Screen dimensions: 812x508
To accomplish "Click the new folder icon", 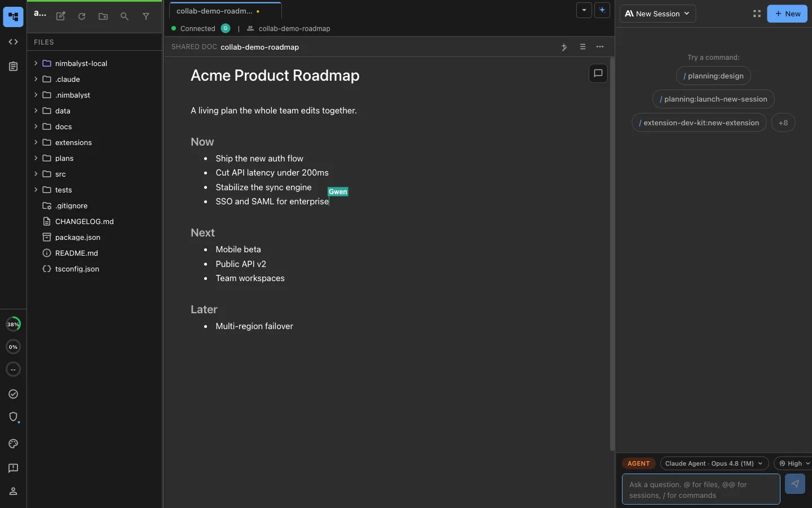I will pyautogui.click(x=103, y=16).
